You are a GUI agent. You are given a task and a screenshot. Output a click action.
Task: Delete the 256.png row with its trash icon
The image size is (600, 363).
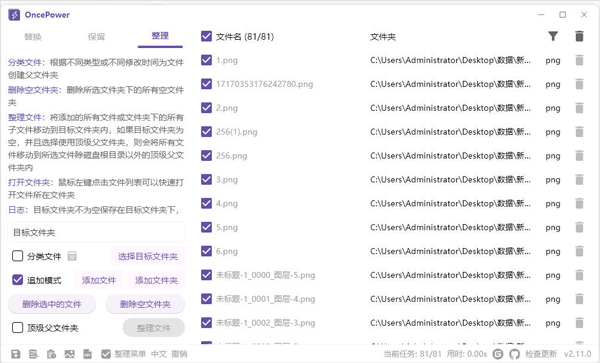[579, 156]
